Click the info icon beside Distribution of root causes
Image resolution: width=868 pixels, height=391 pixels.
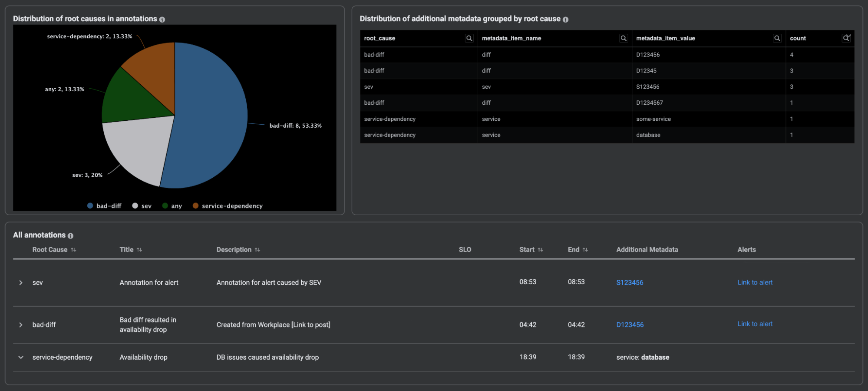(x=162, y=19)
